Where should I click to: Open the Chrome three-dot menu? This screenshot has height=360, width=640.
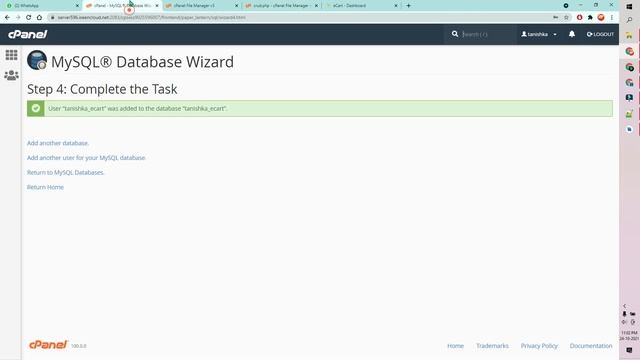point(612,18)
